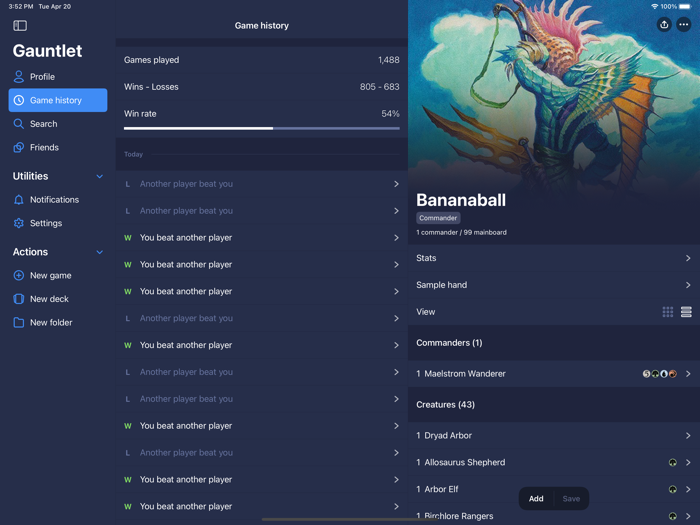Open Allosaurus Shepherd row chevron
700x525 pixels.
pos(688,462)
